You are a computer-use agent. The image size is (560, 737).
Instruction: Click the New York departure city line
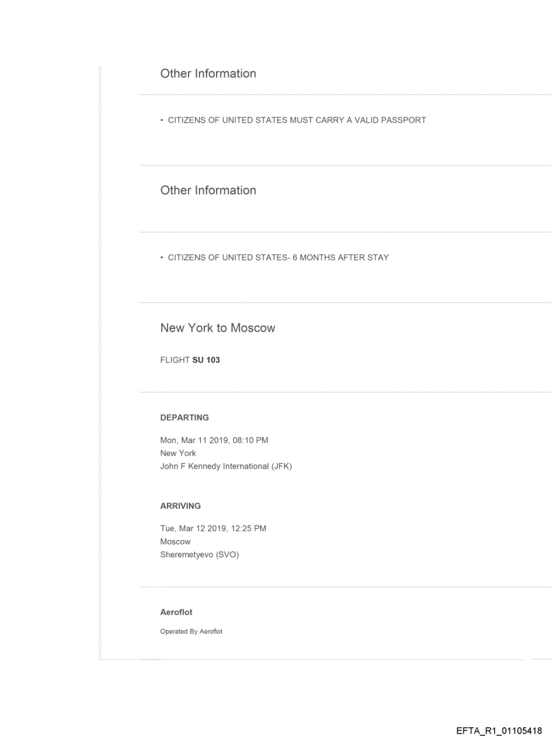pos(178,453)
